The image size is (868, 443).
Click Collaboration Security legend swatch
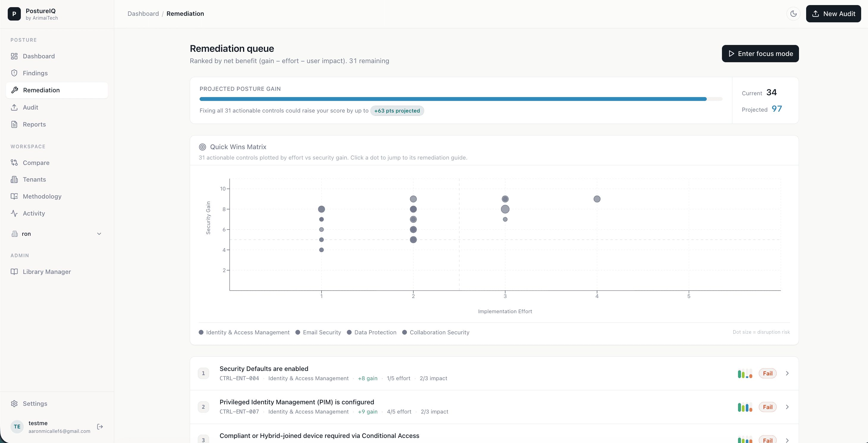pos(404,332)
